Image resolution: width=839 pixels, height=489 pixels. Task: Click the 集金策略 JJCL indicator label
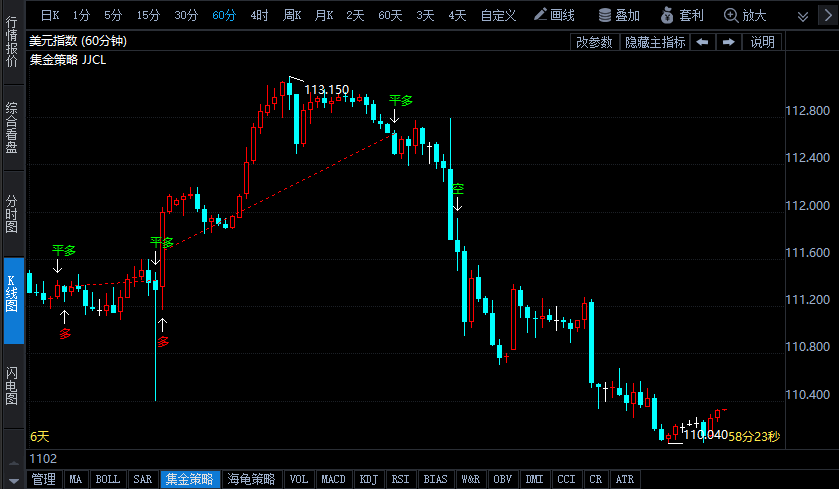[x=68, y=59]
